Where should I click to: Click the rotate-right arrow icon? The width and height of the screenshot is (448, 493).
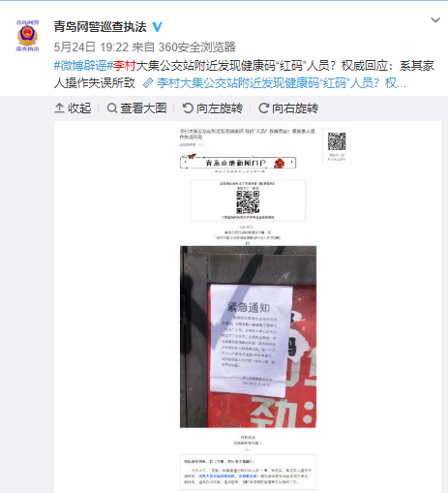pyautogui.click(x=263, y=108)
